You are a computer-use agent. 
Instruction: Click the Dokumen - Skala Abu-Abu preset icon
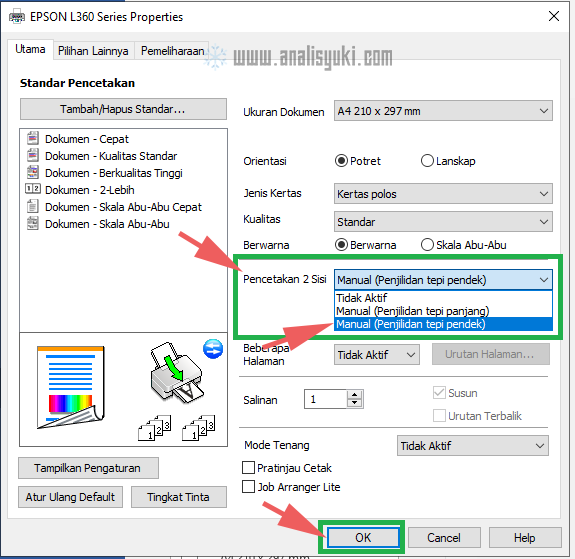(33, 223)
